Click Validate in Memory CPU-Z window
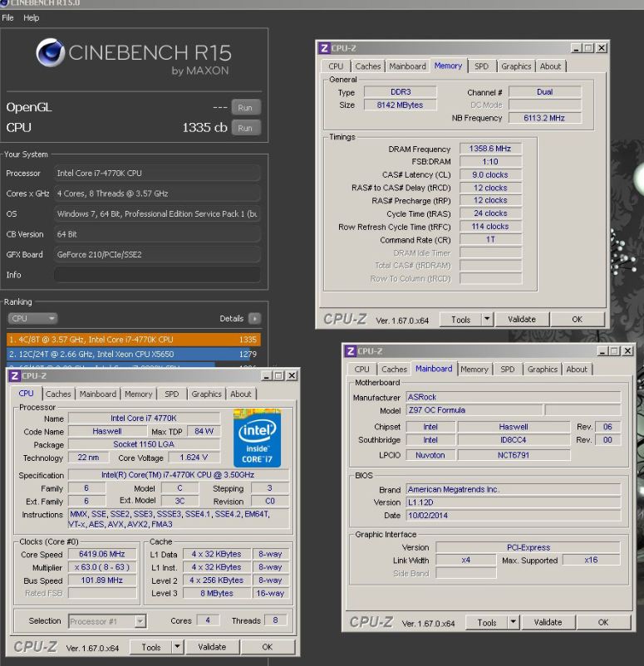Image resolution: width=644 pixels, height=666 pixels. pos(522,320)
